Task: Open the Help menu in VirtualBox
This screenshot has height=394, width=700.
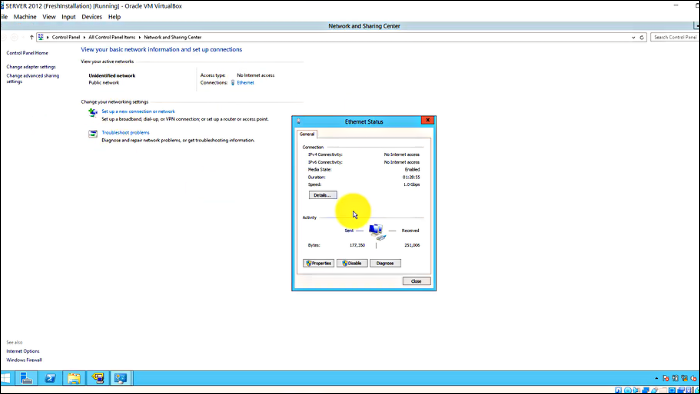Action: click(x=114, y=17)
